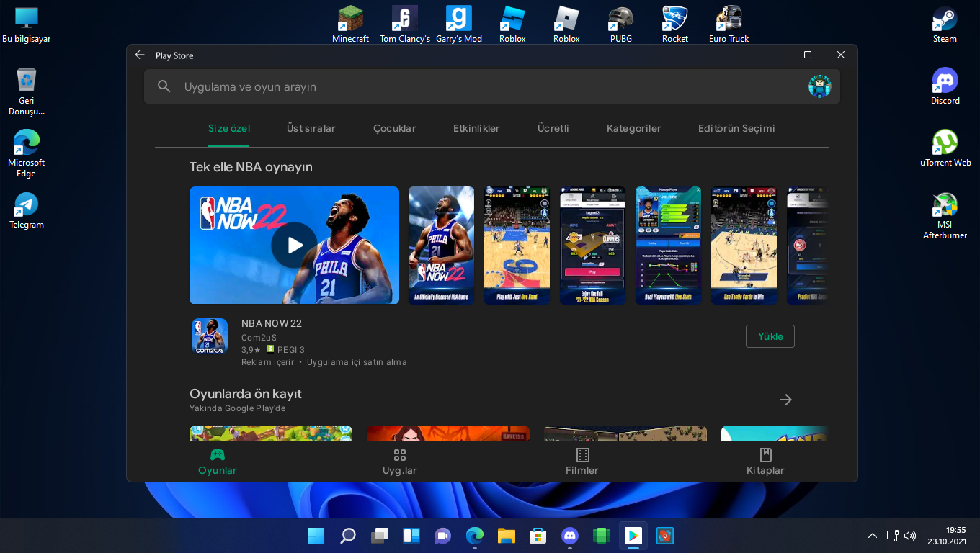Open the profile avatar in Play Store

click(819, 86)
